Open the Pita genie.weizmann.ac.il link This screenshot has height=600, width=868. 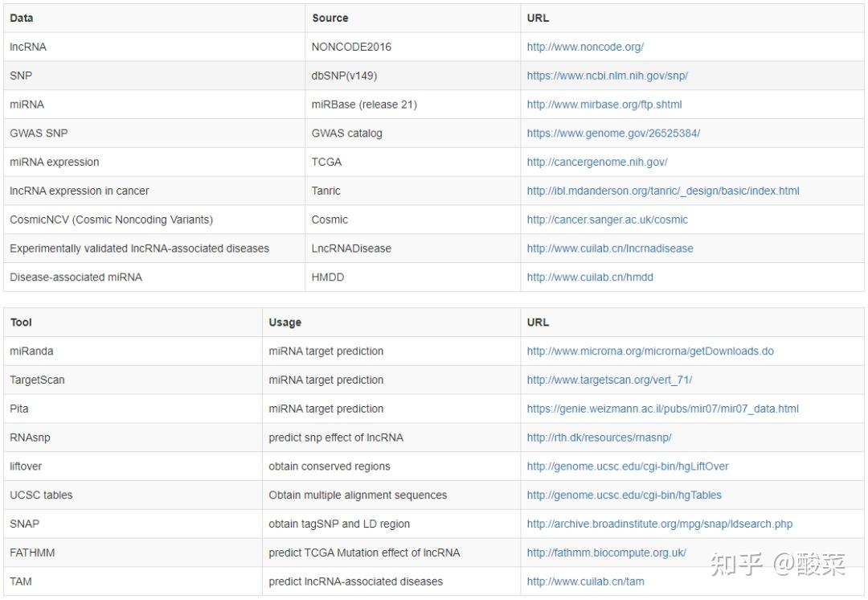[x=662, y=409]
